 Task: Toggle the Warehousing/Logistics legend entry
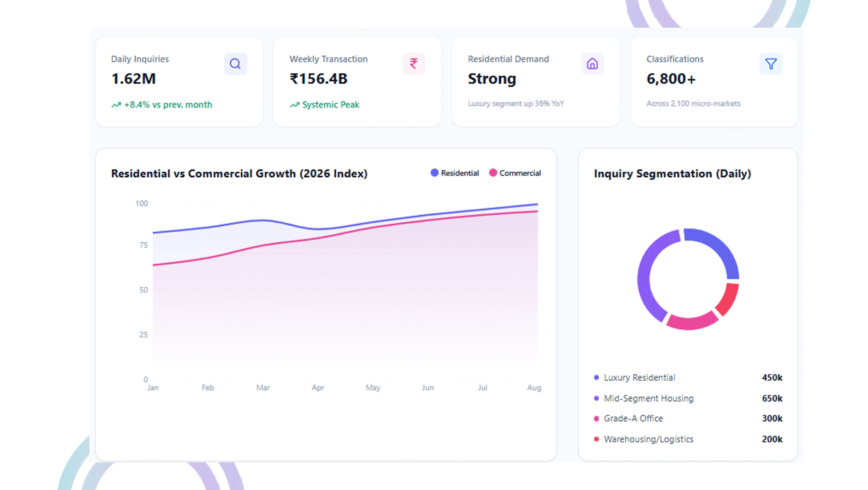pyautogui.click(x=648, y=439)
